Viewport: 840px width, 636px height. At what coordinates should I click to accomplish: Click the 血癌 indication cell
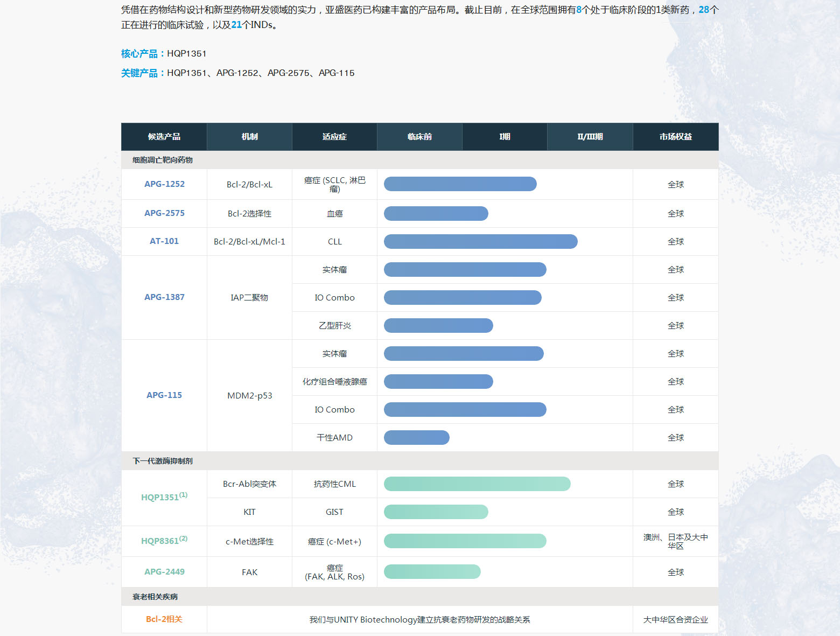pyautogui.click(x=334, y=213)
